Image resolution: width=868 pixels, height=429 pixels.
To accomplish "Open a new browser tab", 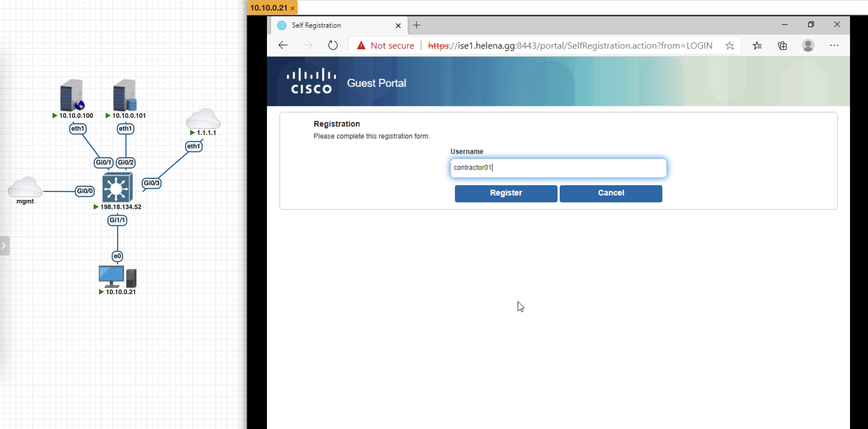I will [x=416, y=25].
